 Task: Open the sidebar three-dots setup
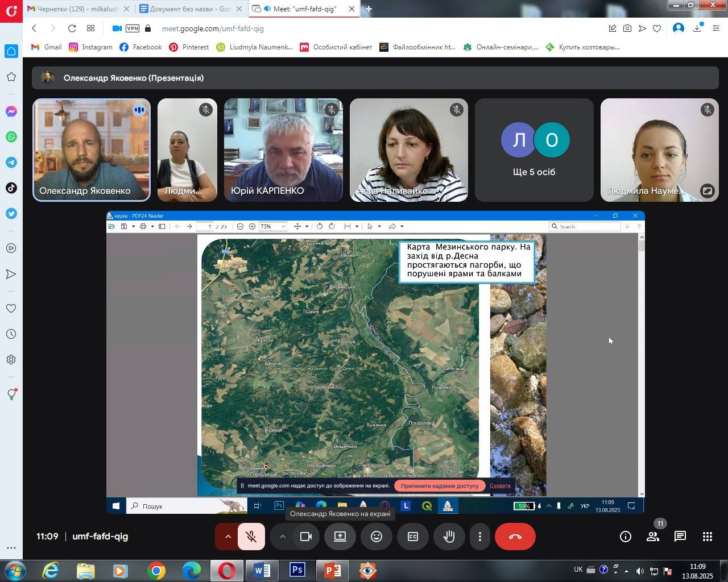[11, 548]
